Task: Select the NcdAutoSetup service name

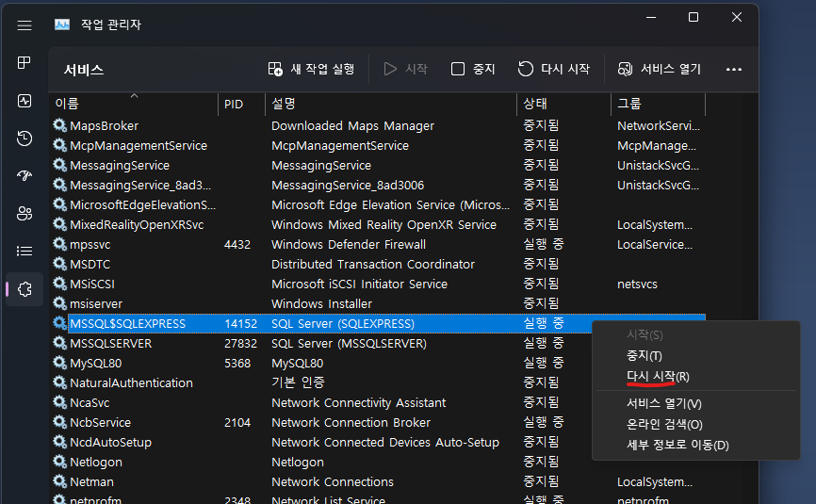Action: coord(111,442)
